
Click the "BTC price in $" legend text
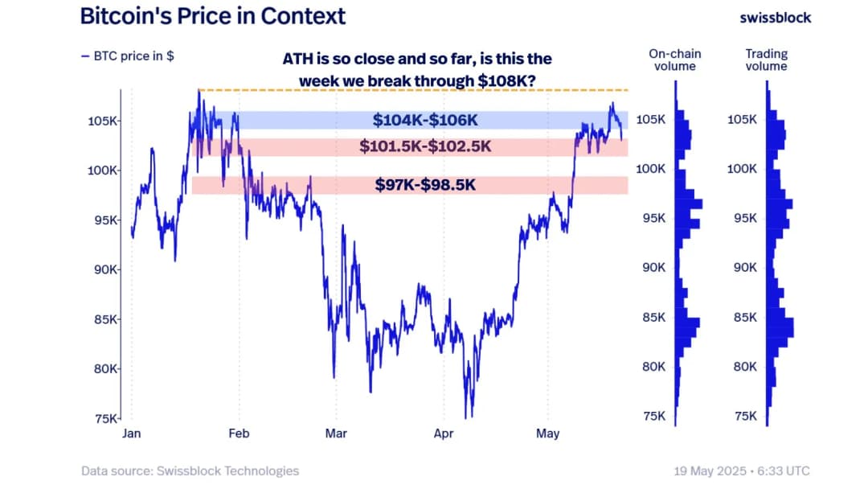click(133, 58)
